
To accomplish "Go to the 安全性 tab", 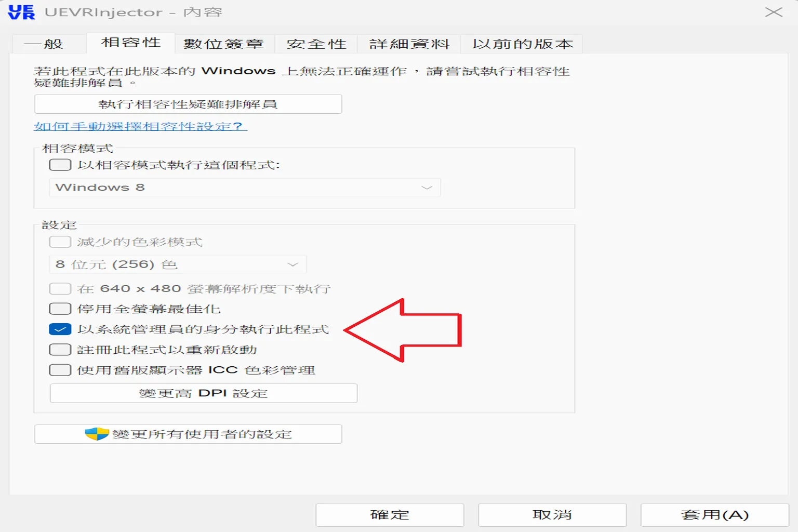I will 316,44.
